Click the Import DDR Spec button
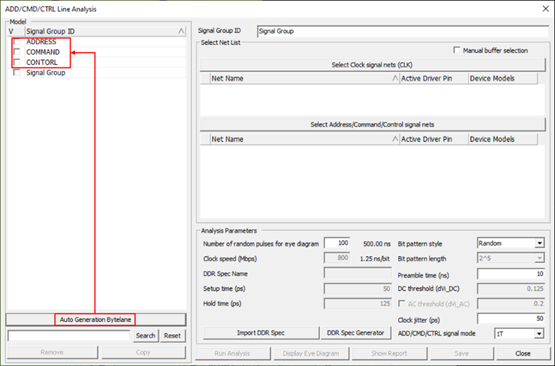Screen dimensions: 555x366 (x=261, y=333)
